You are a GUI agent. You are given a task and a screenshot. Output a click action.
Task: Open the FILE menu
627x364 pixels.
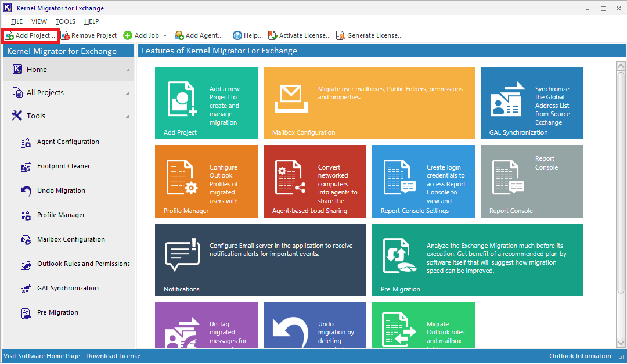point(17,21)
